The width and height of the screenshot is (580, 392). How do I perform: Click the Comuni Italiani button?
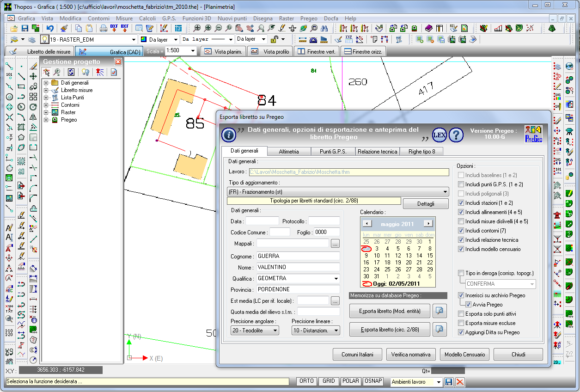[358, 355]
